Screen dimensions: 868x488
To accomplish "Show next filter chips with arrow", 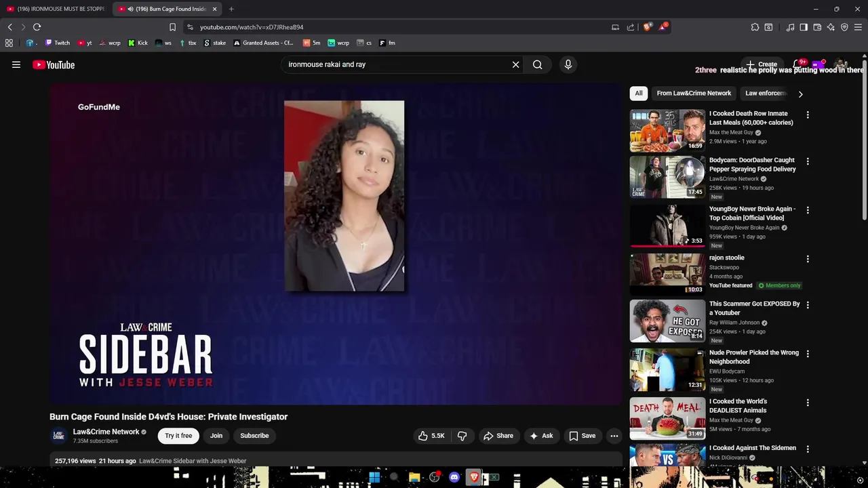I will [x=800, y=94].
